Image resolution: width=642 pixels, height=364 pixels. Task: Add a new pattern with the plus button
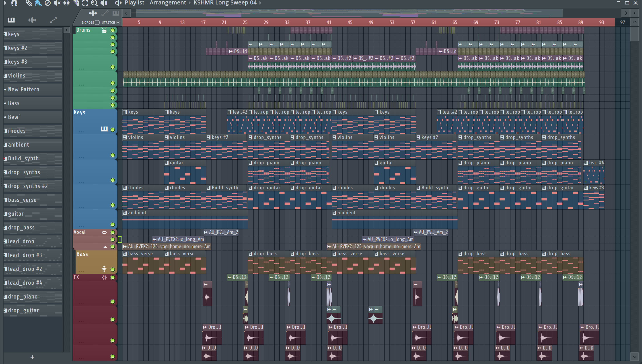[32, 357]
